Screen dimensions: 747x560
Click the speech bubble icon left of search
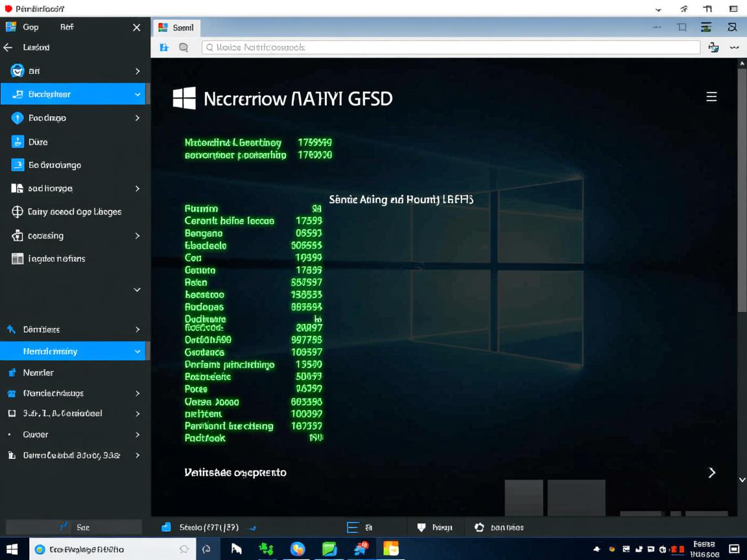184,47
